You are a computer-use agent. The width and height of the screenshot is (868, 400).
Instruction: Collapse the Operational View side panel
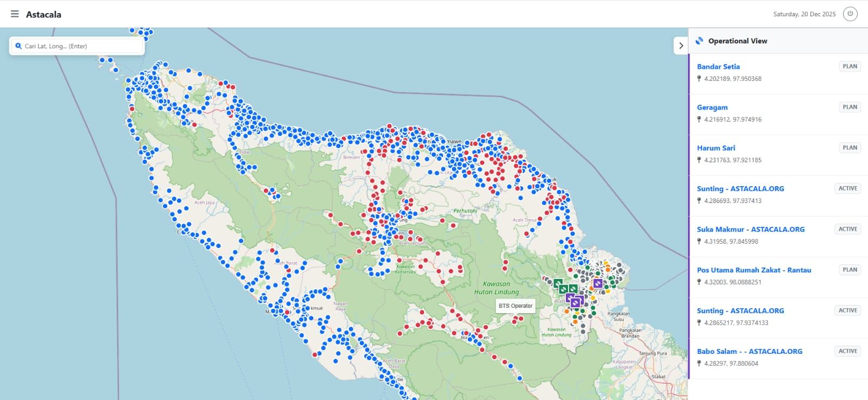(681, 46)
